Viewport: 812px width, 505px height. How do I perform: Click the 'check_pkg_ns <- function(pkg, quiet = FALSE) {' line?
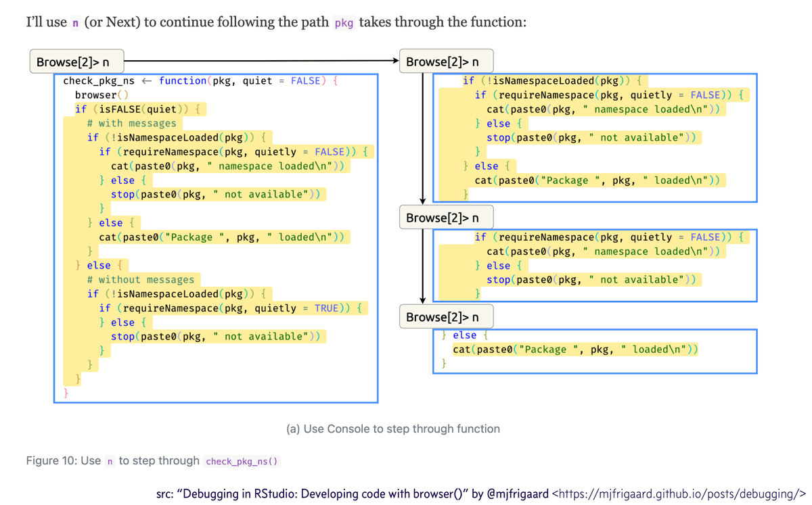click(x=200, y=80)
